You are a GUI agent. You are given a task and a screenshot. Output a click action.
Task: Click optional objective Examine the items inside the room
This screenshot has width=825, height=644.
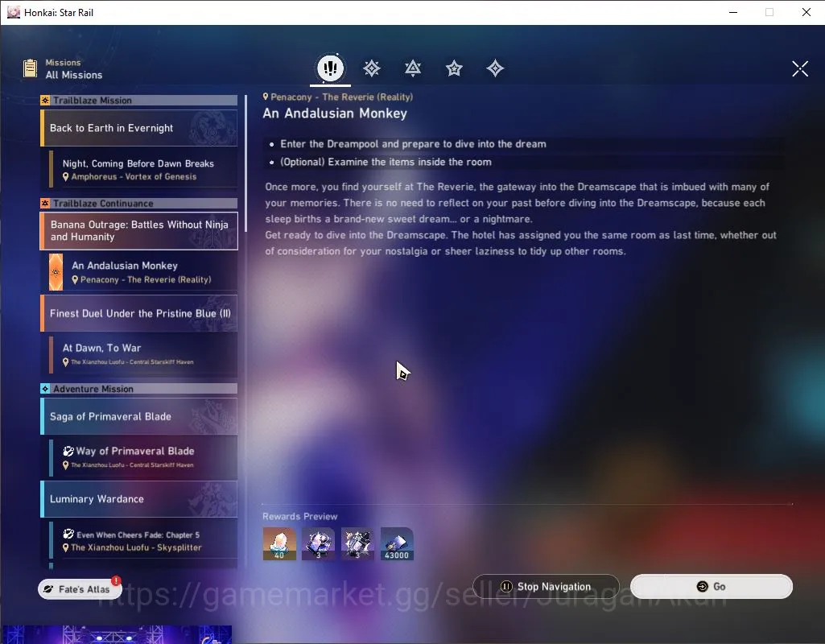386,162
